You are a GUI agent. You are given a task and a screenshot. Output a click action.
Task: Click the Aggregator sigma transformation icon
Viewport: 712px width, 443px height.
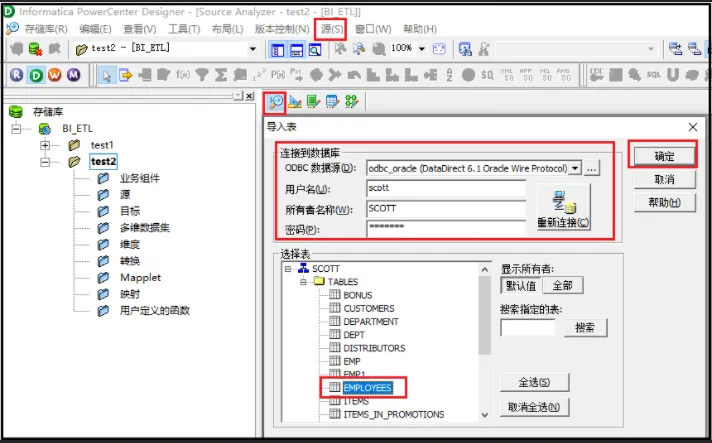221,75
